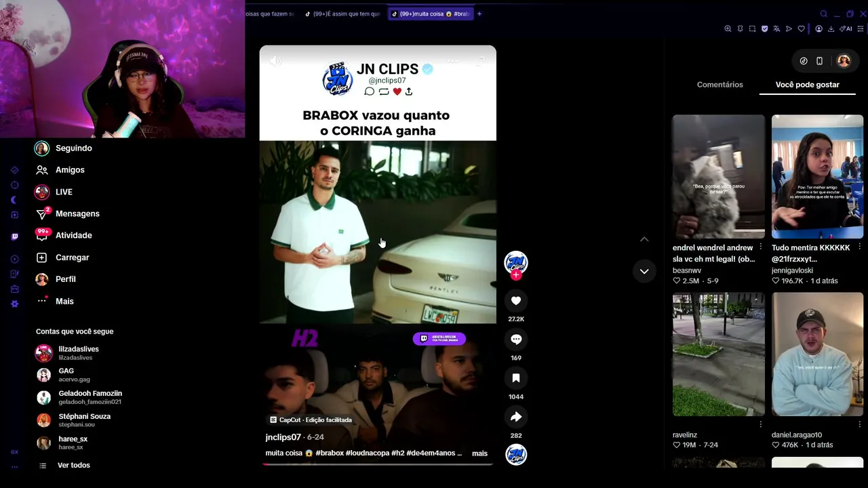Screen dimensions: 868x488
Task: Click the browser zoom magnifier icon
Action: [x=728, y=29]
